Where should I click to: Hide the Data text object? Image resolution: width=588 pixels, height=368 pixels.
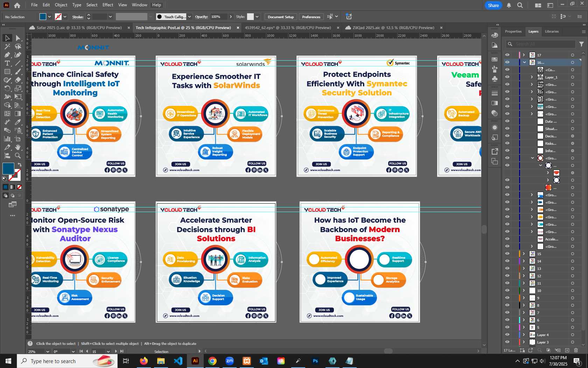(507, 121)
